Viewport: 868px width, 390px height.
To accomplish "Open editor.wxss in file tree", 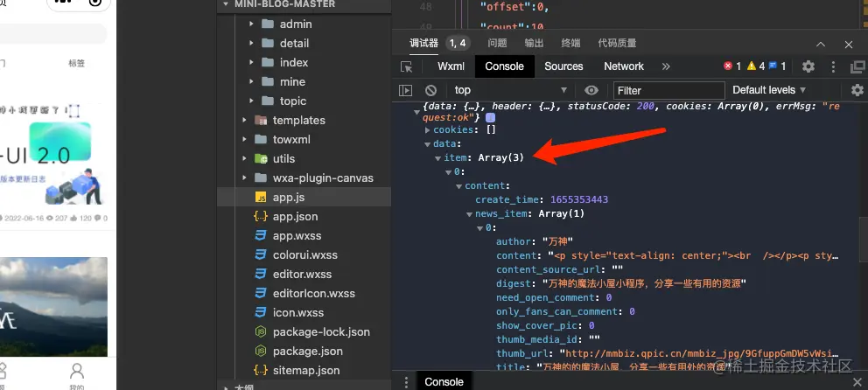I will 304,275.
